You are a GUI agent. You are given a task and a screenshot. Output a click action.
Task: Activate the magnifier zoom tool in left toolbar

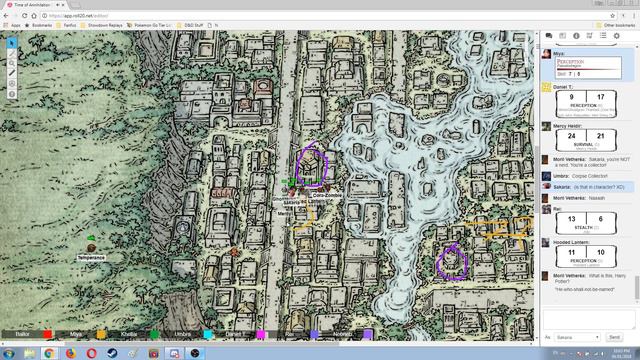pyautogui.click(x=12, y=63)
